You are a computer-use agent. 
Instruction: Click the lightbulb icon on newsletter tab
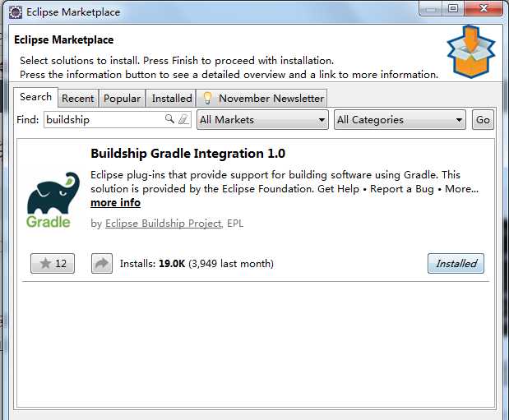point(207,98)
